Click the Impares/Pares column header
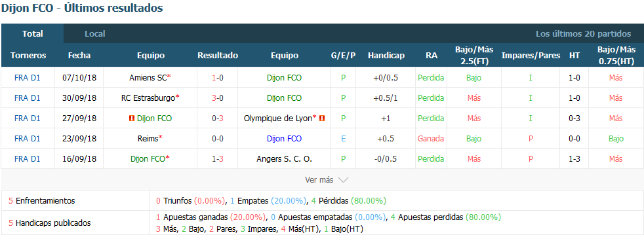The width and height of the screenshot is (644, 237). (531, 56)
